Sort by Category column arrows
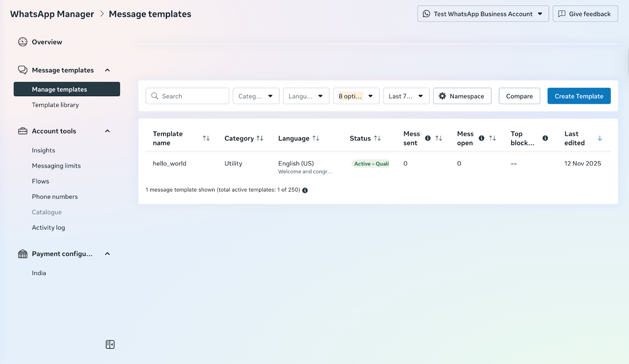The width and height of the screenshot is (629, 364). tap(260, 138)
